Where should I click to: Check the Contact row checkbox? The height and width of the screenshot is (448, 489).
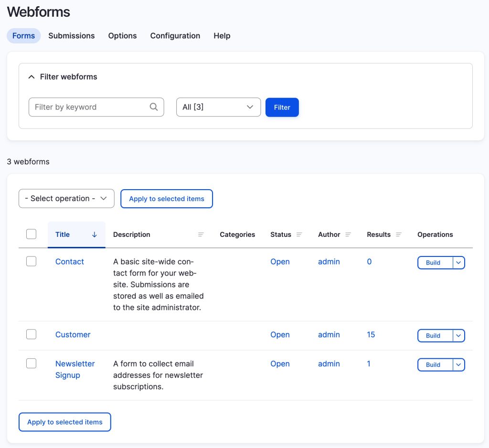(31, 261)
